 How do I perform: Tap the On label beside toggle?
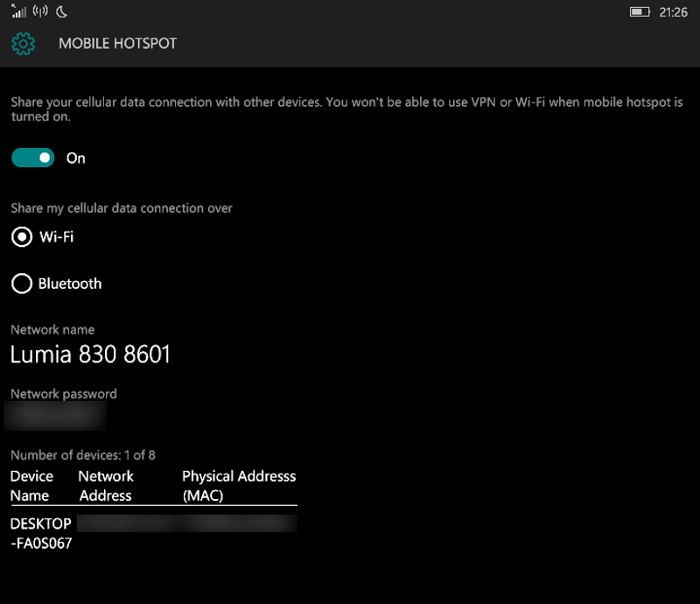coord(76,158)
